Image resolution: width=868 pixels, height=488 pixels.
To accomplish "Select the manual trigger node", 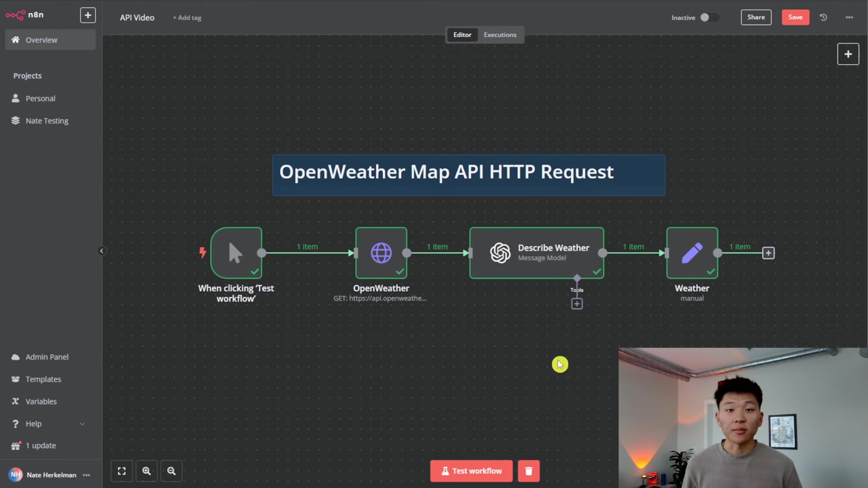I will pyautogui.click(x=236, y=252).
